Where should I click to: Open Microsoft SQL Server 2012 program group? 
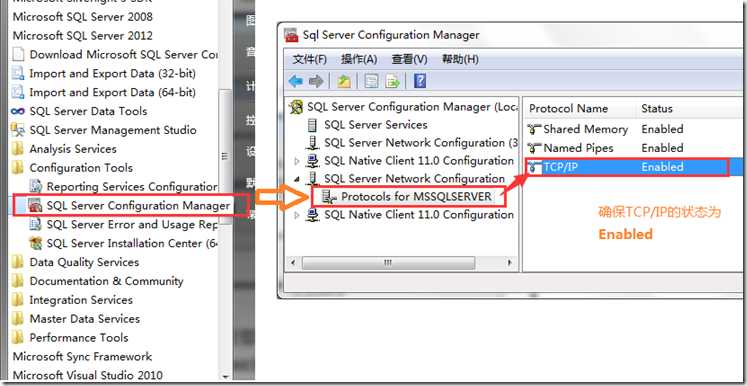coord(82,36)
